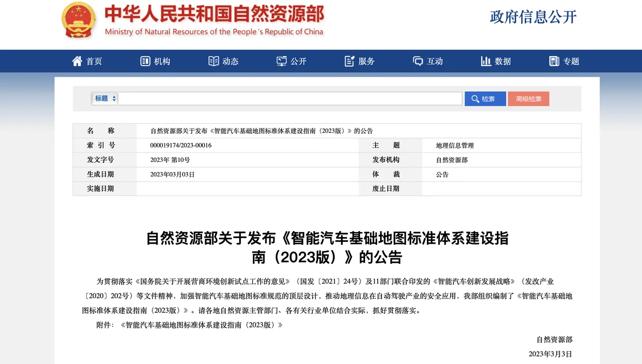Click the chat bubbles icon for 互动
Screen dimensions: 642x364
coord(418,61)
